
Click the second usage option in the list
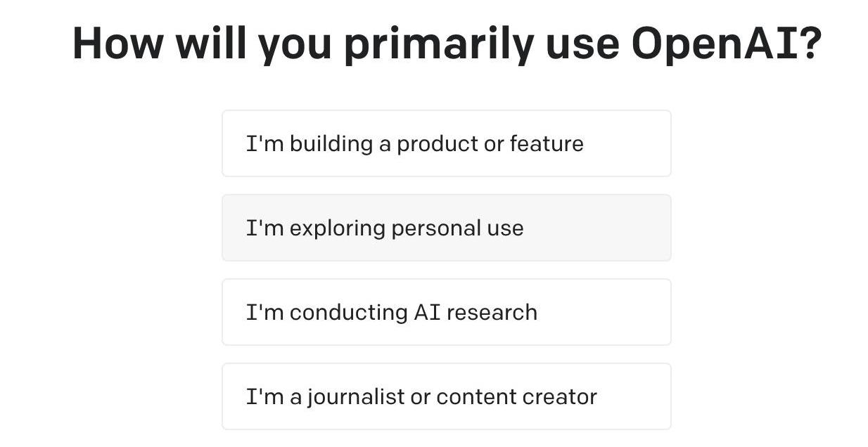coord(446,228)
